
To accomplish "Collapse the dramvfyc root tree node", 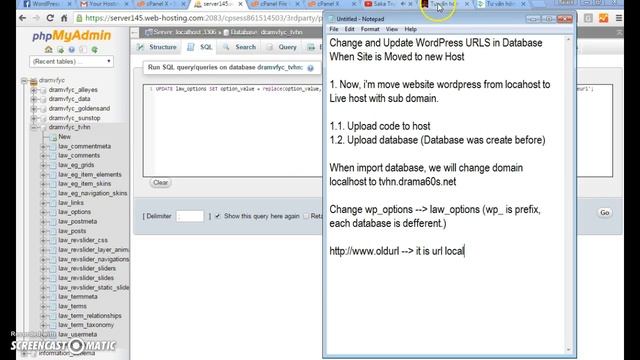I will click(x=24, y=81).
